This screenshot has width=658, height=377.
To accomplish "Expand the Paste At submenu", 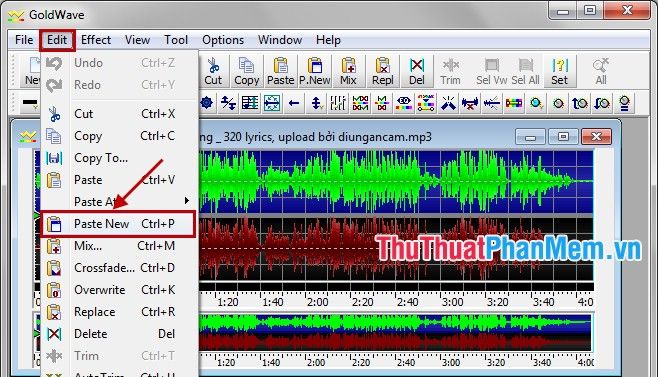I will pos(118,202).
